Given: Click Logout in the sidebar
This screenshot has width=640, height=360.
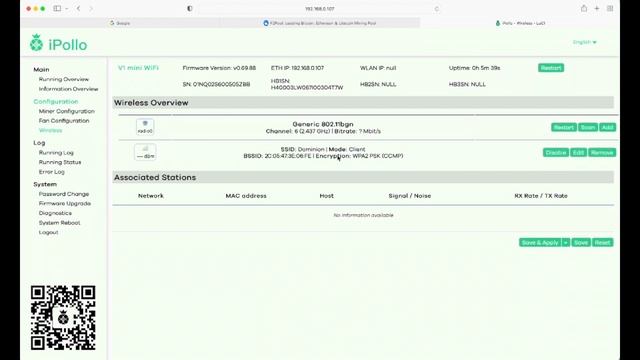Looking at the screenshot, I should (x=48, y=232).
